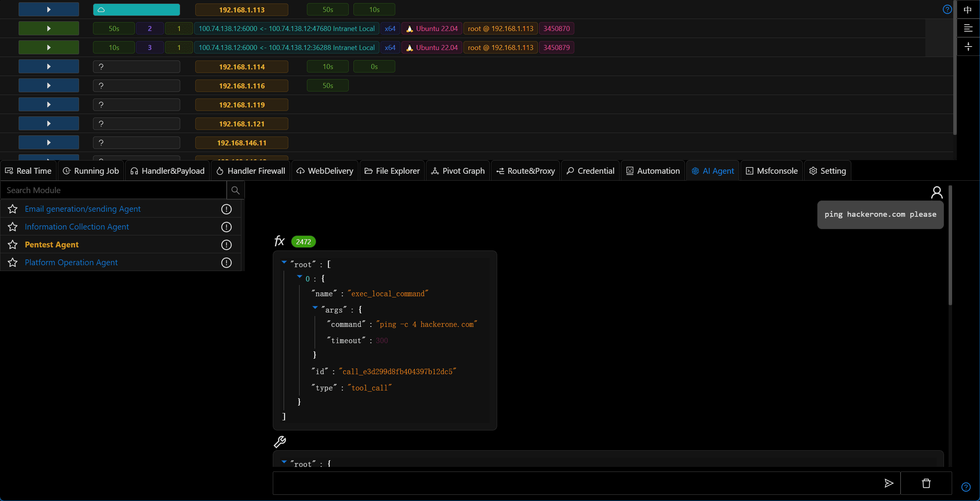Switch to the Msfconsole tab
The image size is (980, 501).
(772, 171)
